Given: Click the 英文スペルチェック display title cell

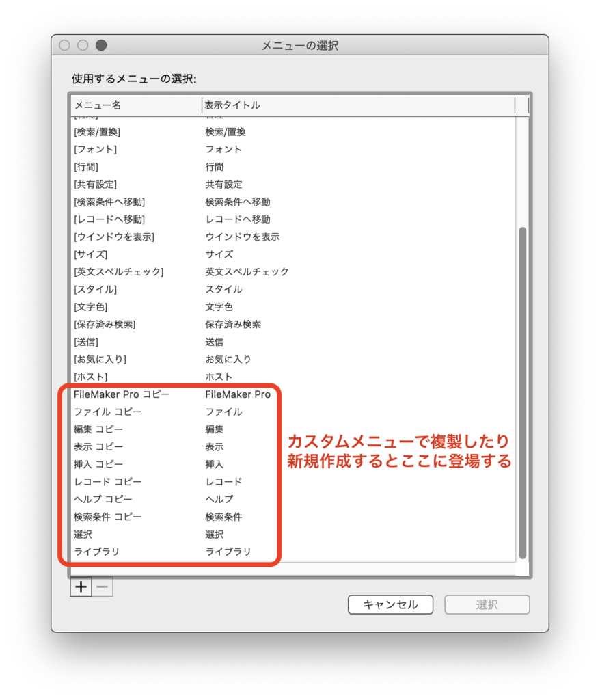Looking at the screenshot, I should (247, 272).
